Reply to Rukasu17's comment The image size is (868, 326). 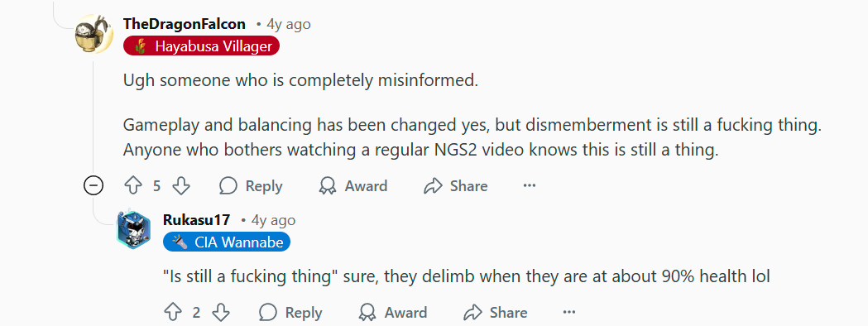(x=290, y=312)
